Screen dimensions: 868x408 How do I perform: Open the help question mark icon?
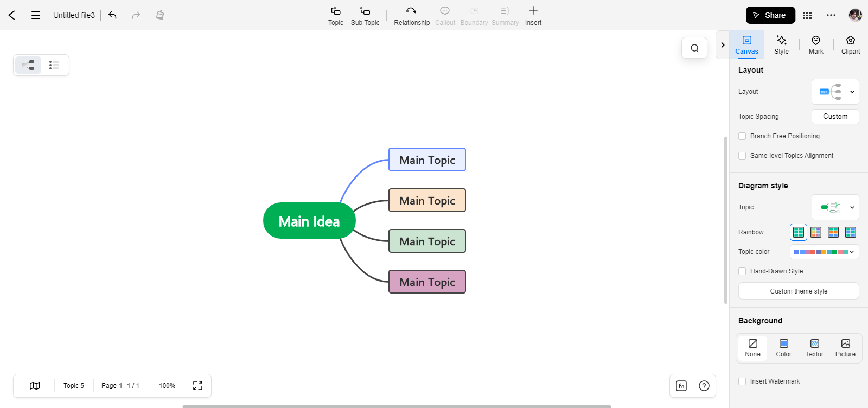[704, 386]
